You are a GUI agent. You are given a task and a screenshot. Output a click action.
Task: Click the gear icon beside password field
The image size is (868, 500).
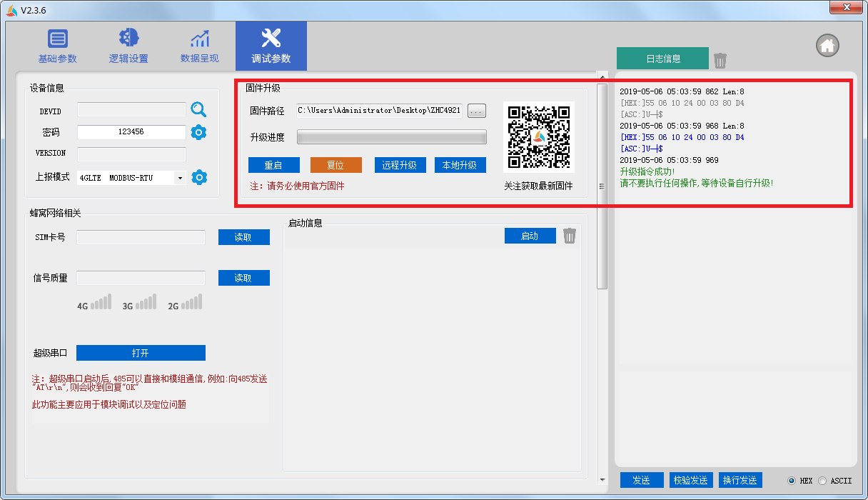pos(198,132)
